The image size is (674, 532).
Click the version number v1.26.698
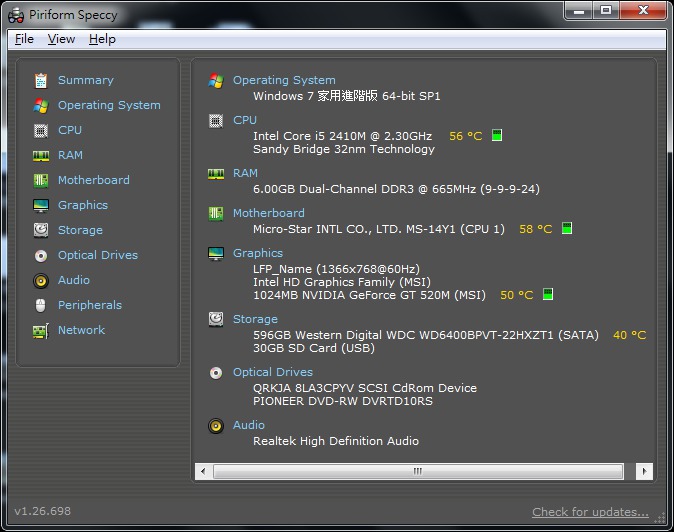[x=43, y=511]
